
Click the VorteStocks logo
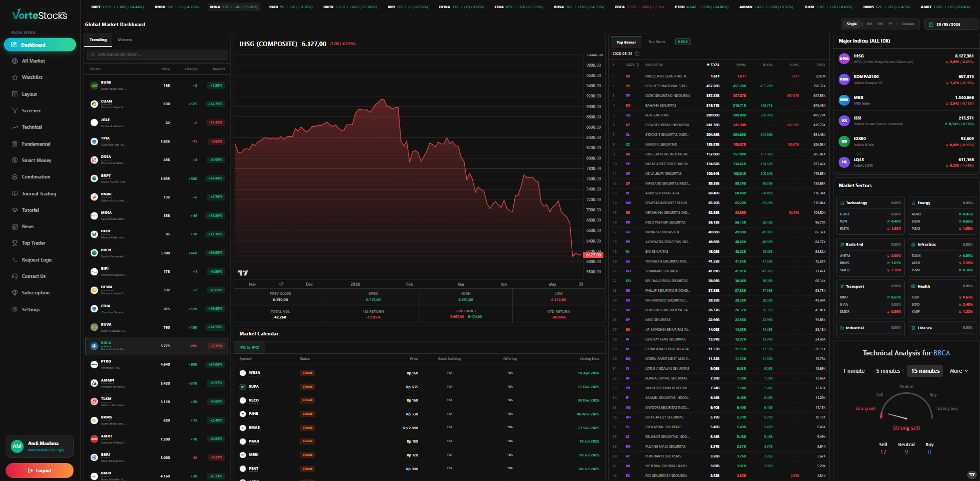pyautogui.click(x=39, y=15)
